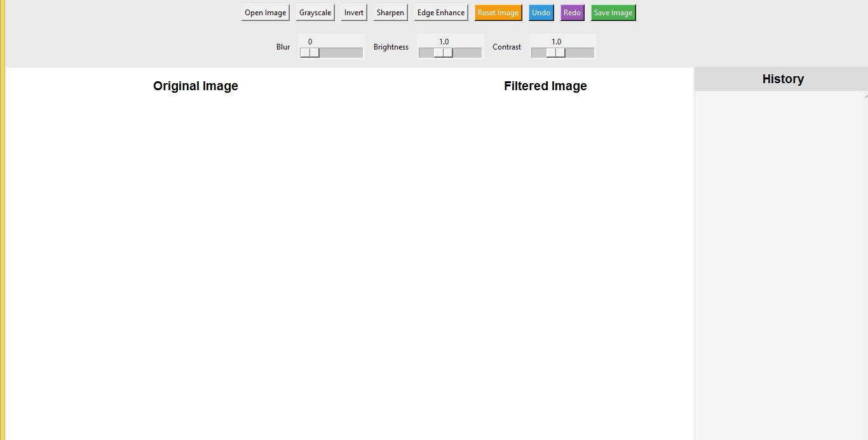Click the Contrast label

point(506,47)
